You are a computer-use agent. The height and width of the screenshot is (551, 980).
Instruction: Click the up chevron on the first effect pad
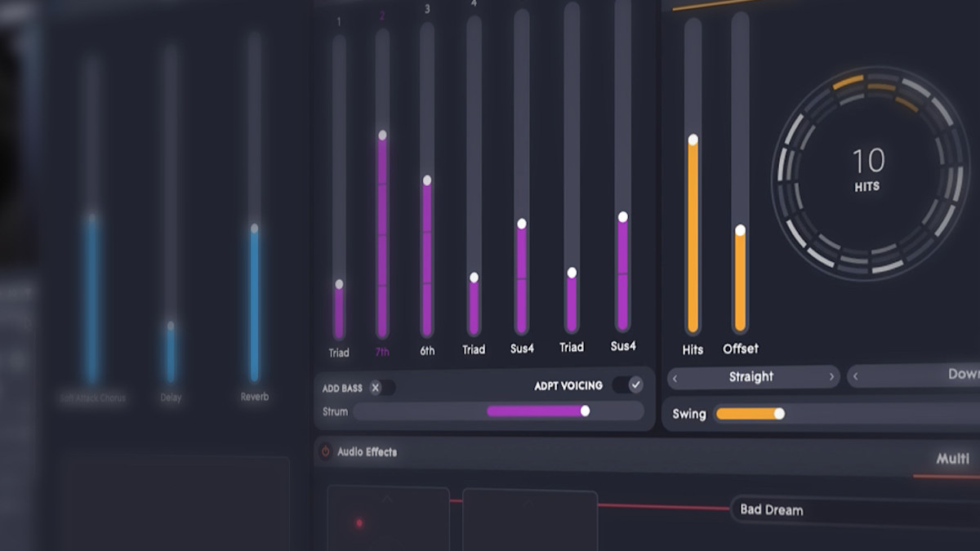pos(387,499)
